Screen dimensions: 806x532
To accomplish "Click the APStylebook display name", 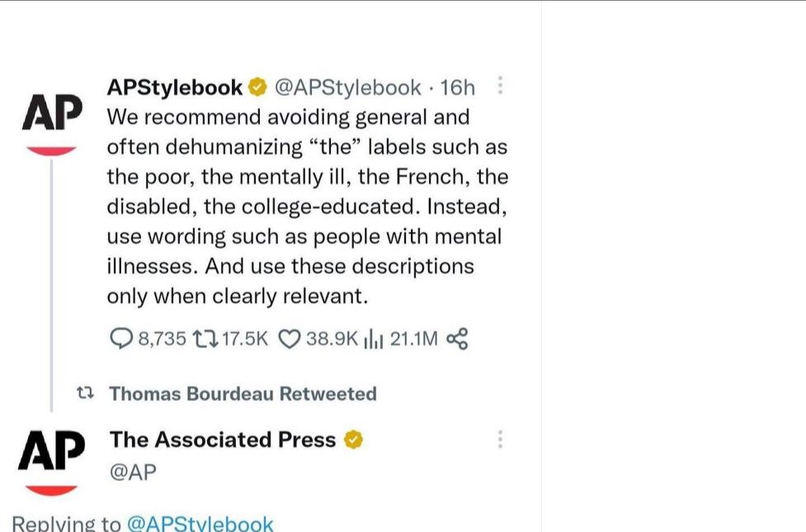I will pyautogui.click(x=175, y=87).
